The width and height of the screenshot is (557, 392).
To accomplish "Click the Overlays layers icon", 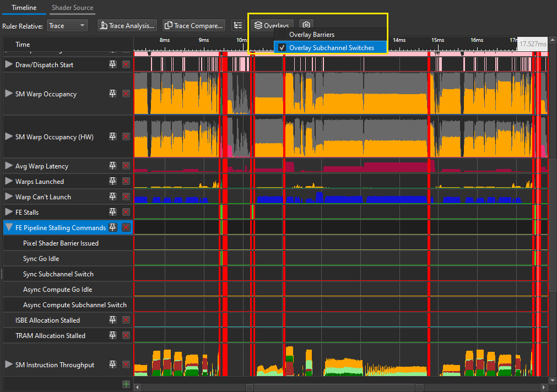I will click(x=258, y=25).
